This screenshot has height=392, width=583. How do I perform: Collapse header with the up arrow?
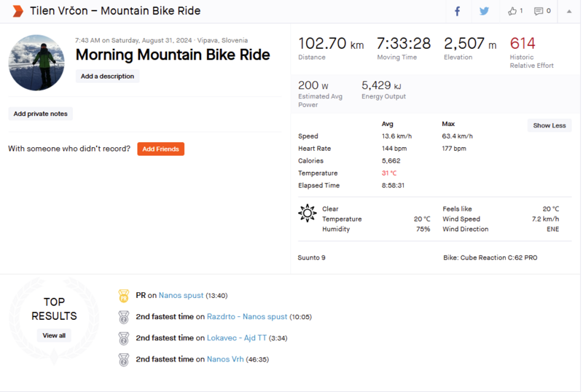pyautogui.click(x=569, y=11)
